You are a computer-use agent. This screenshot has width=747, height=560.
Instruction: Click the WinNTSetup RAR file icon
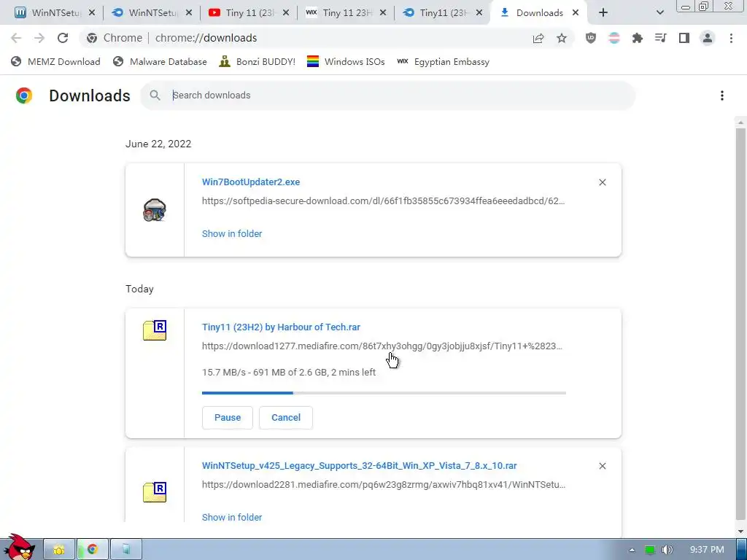click(x=155, y=492)
